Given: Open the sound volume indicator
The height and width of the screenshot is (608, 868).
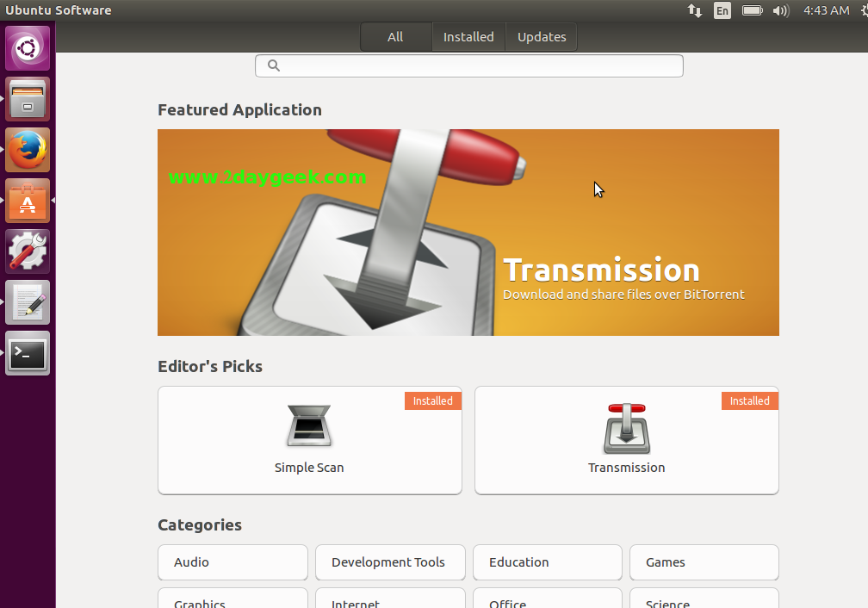Looking at the screenshot, I should click(781, 10).
